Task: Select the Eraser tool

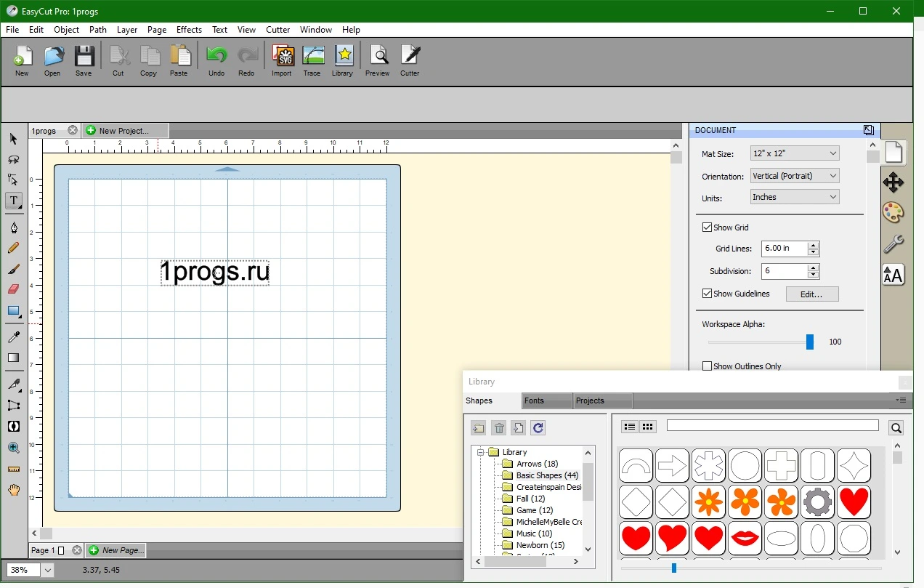Action: pos(14,289)
